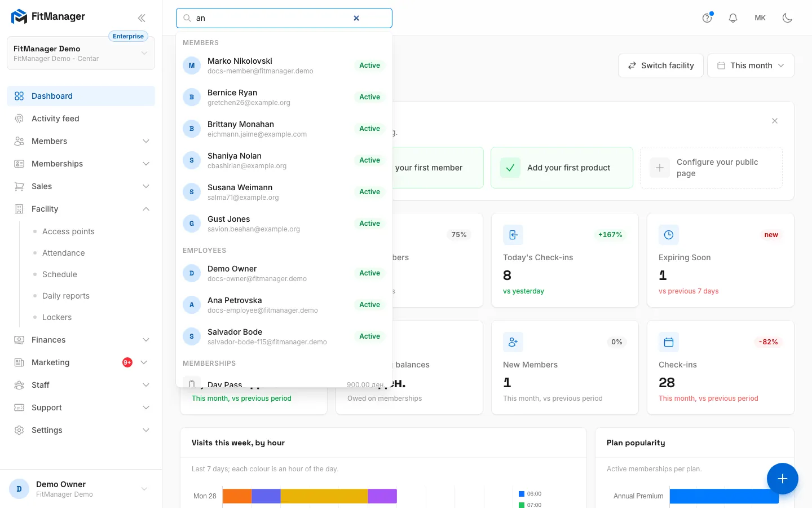
Task: Click the Expiring Soon clock icon
Action: 669,235
